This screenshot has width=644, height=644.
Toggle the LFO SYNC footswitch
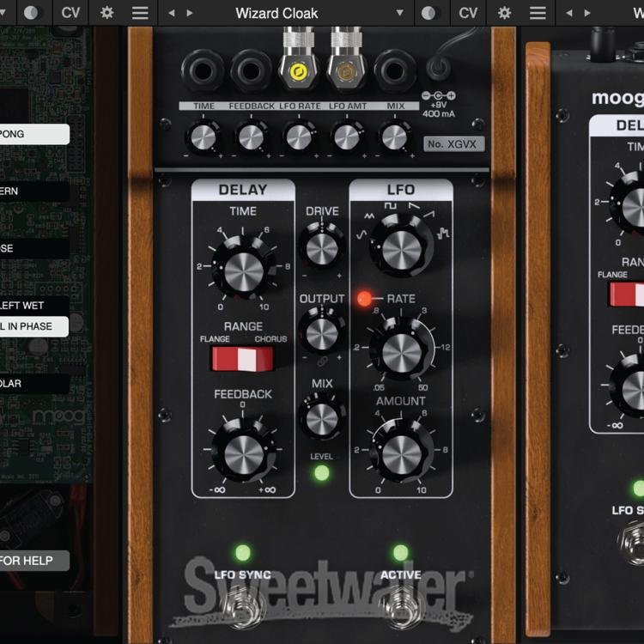pyautogui.click(x=243, y=609)
